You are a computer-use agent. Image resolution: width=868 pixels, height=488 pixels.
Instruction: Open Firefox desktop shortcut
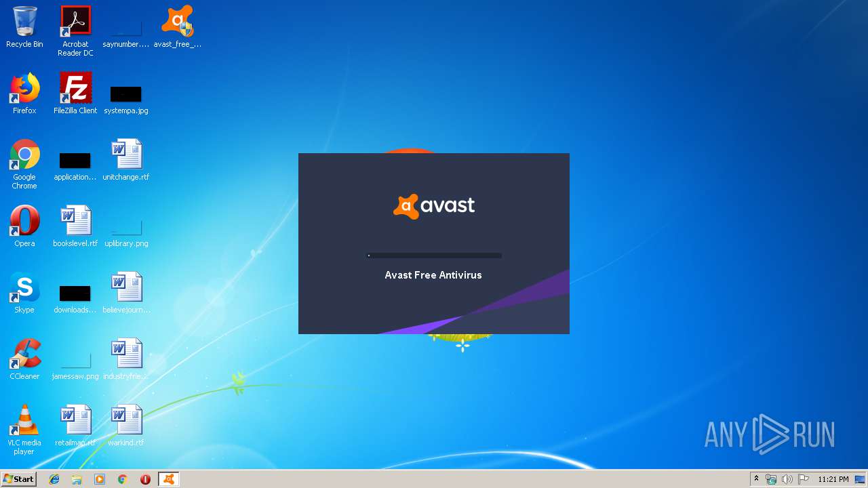coord(24,94)
